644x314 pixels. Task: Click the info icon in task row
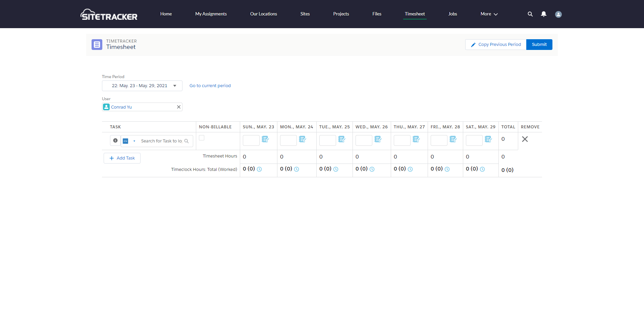pyautogui.click(x=115, y=140)
